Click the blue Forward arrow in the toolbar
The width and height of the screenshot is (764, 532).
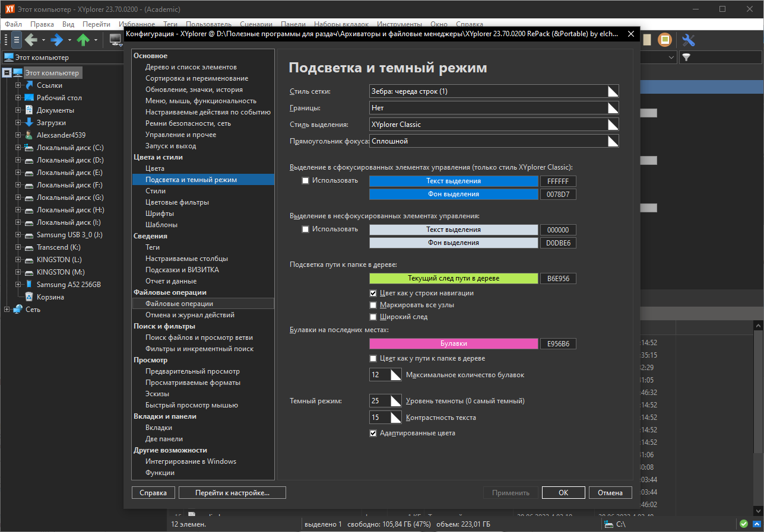57,40
